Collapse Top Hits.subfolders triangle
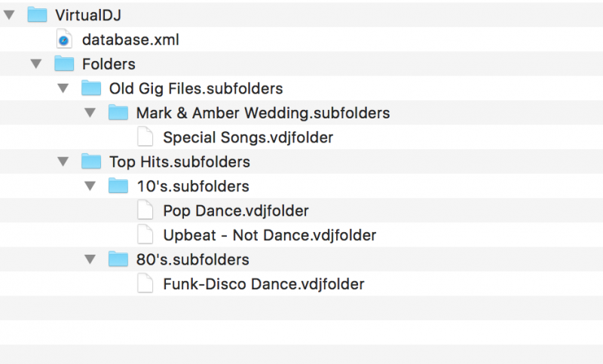The width and height of the screenshot is (603, 364). [x=63, y=161]
